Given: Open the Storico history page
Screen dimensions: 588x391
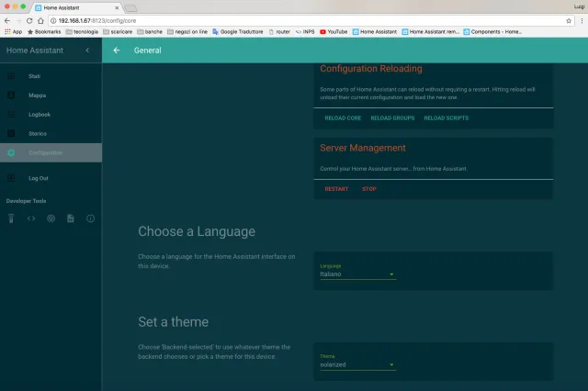Looking at the screenshot, I should 37,134.
